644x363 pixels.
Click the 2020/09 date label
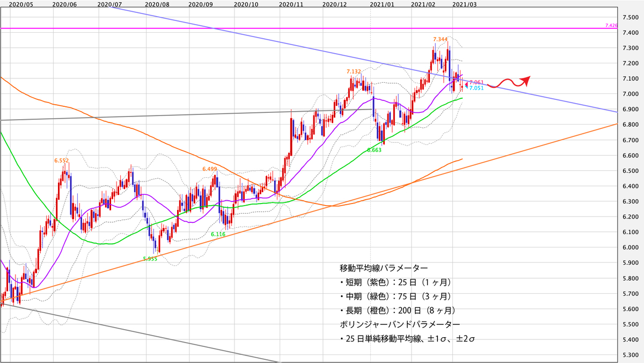click(201, 3)
